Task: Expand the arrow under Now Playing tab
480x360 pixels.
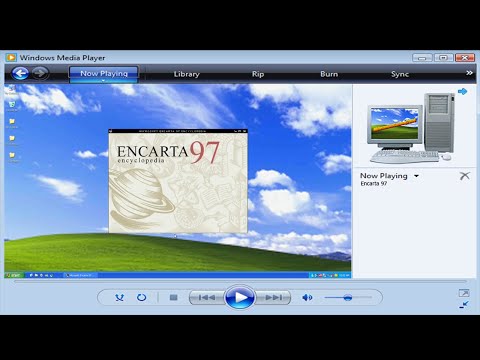Action: coord(103,81)
